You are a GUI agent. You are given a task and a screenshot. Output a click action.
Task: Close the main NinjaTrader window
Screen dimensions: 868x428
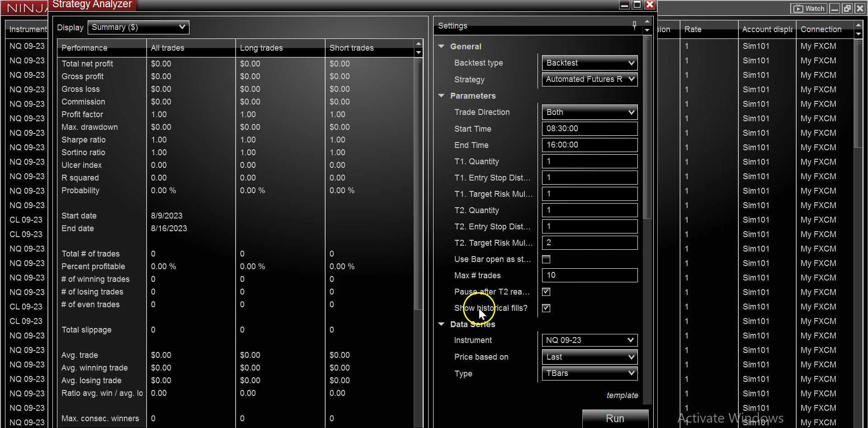(x=859, y=8)
